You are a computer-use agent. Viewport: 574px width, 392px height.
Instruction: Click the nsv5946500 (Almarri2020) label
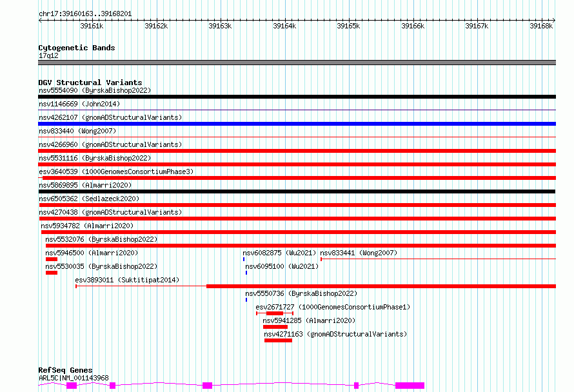point(92,253)
